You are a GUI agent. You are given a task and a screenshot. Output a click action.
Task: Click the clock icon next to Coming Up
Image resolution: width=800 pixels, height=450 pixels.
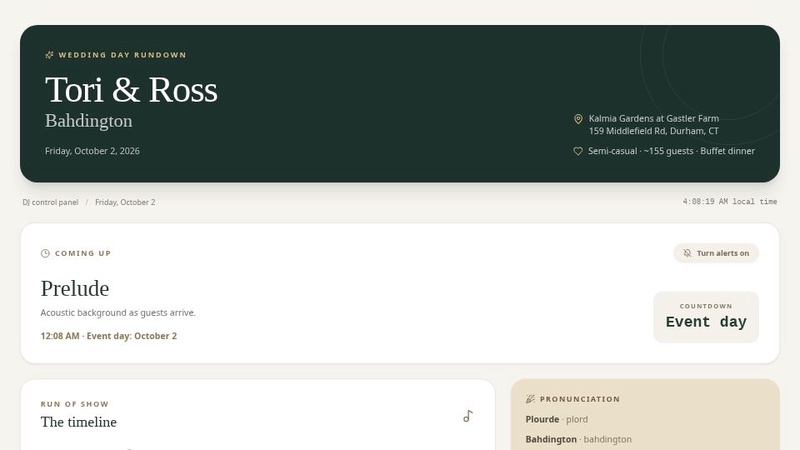(45, 253)
